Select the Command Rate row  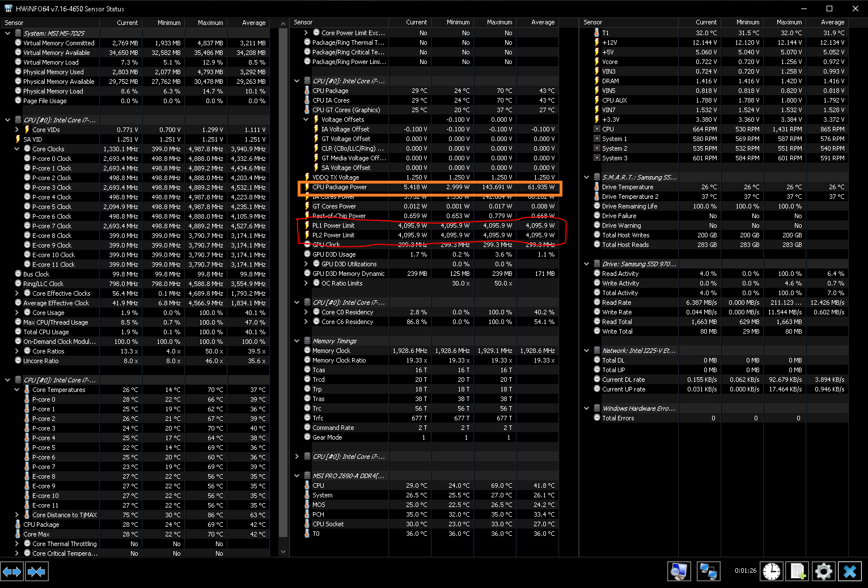coord(430,428)
